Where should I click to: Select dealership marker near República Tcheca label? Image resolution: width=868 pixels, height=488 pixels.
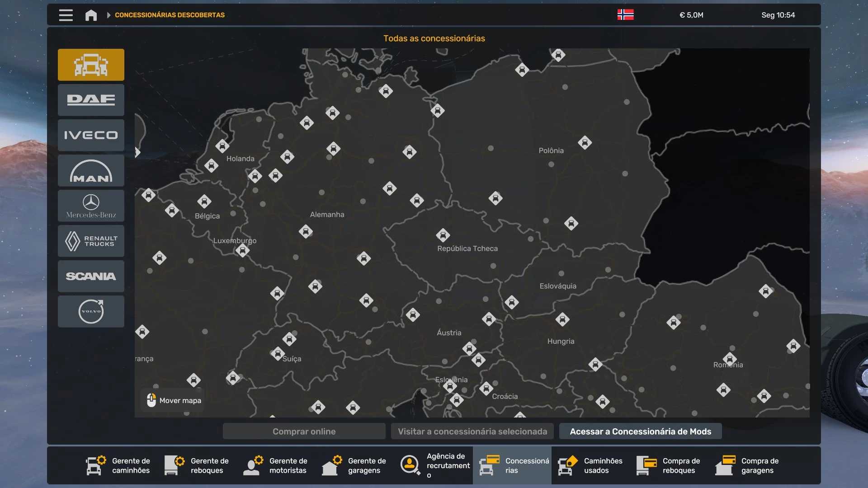(x=443, y=235)
